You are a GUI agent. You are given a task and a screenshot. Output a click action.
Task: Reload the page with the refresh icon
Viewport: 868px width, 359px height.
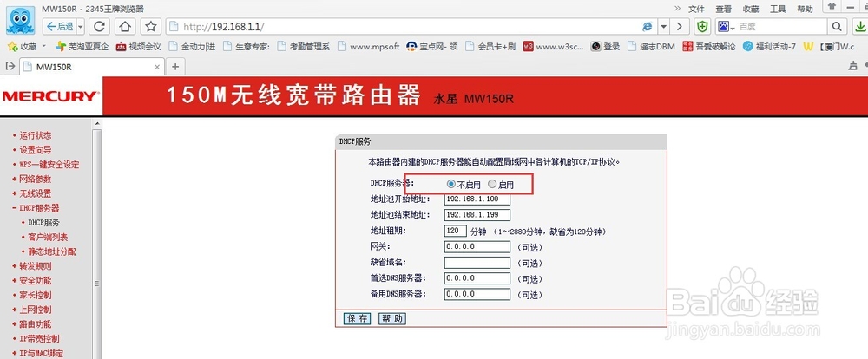coord(100,26)
